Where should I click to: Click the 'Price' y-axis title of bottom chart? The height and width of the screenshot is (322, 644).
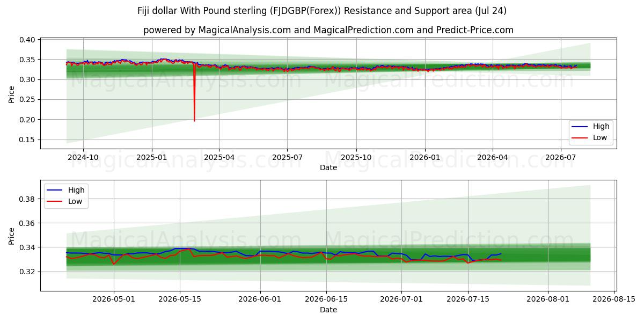click(11, 236)
